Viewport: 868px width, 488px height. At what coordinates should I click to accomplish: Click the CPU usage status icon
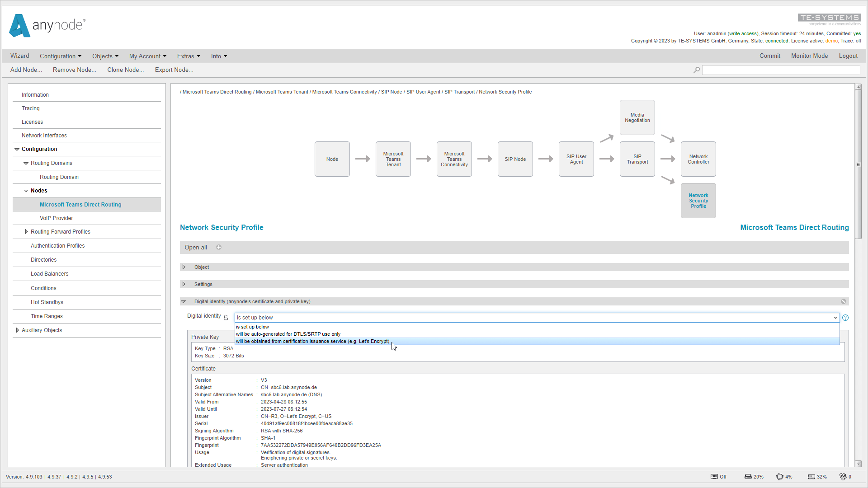click(780, 477)
